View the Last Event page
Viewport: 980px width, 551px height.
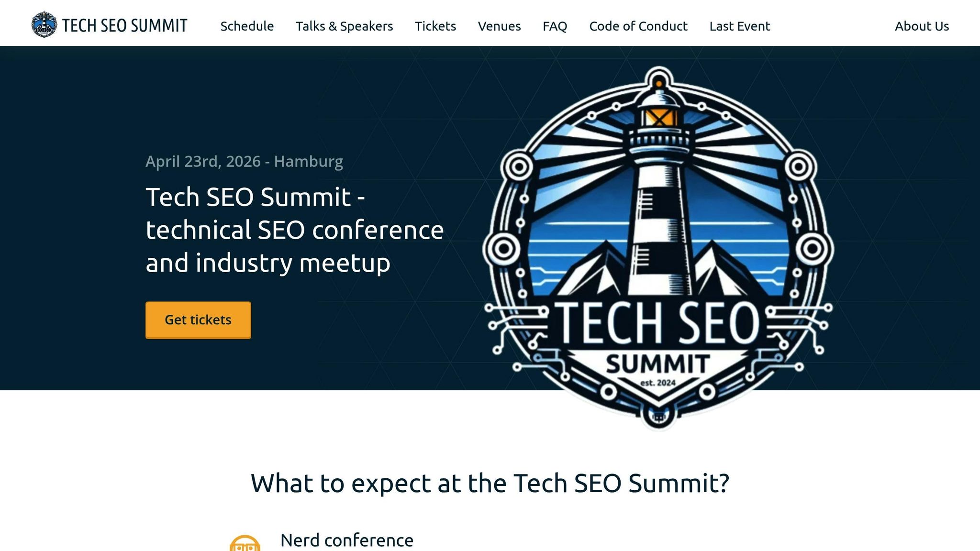[x=739, y=26]
